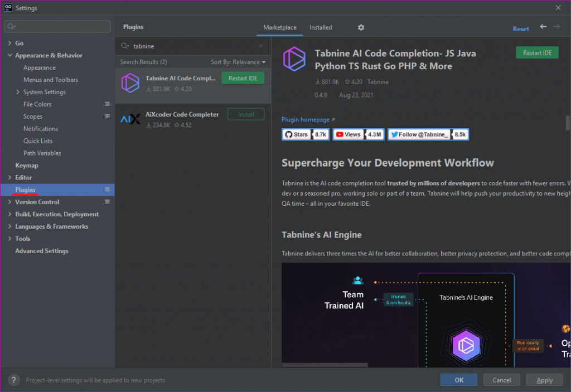The height and width of the screenshot is (392, 571).
Task: Open the help question mark icon
Action: [14, 380]
